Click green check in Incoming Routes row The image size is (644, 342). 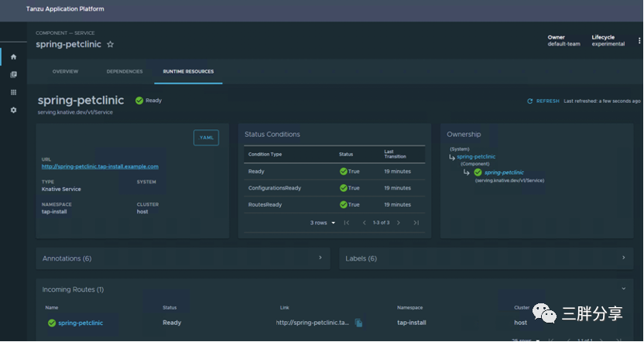pyautogui.click(x=52, y=323)
